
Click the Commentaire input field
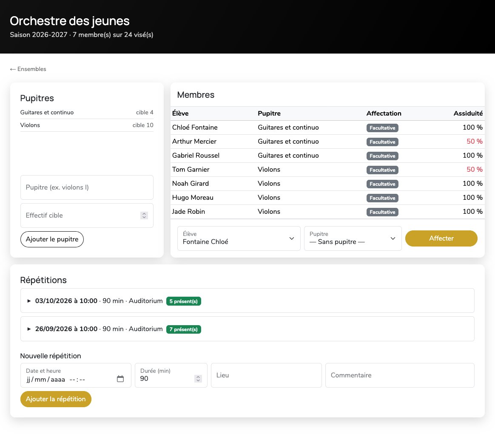coord(400,375)
